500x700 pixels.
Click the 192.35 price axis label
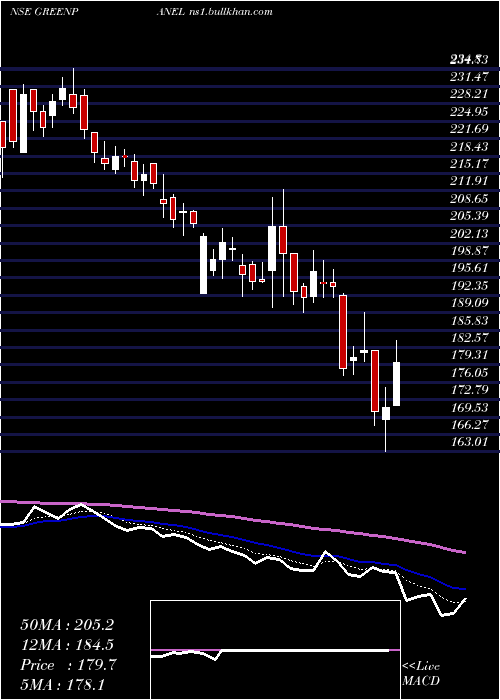[469, 286]
